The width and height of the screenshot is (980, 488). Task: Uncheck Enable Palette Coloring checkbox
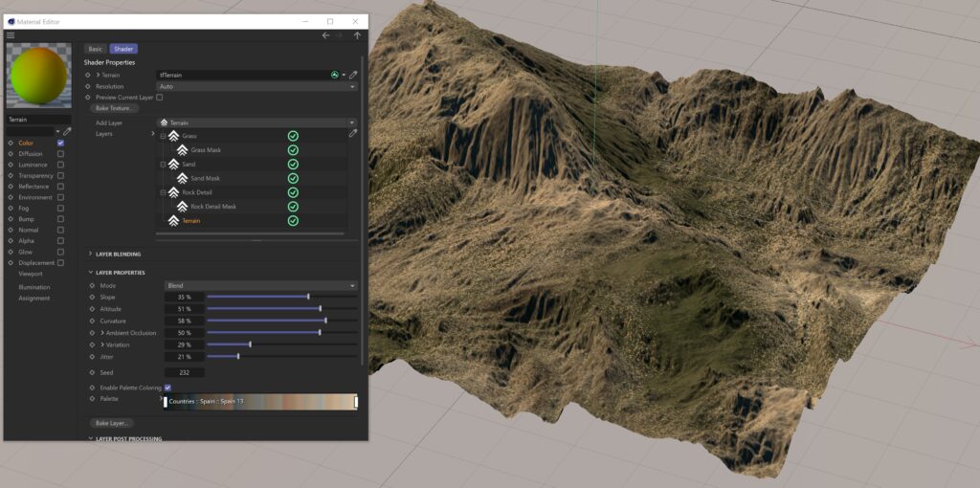167,388
